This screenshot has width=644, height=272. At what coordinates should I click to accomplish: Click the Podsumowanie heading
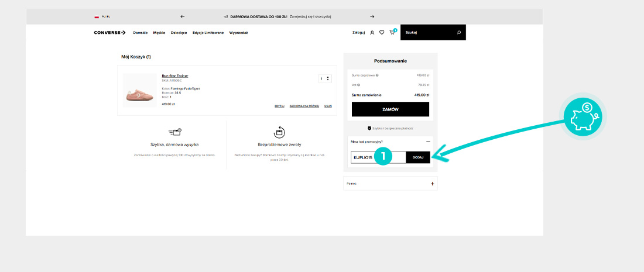click(x=390, y=61)
